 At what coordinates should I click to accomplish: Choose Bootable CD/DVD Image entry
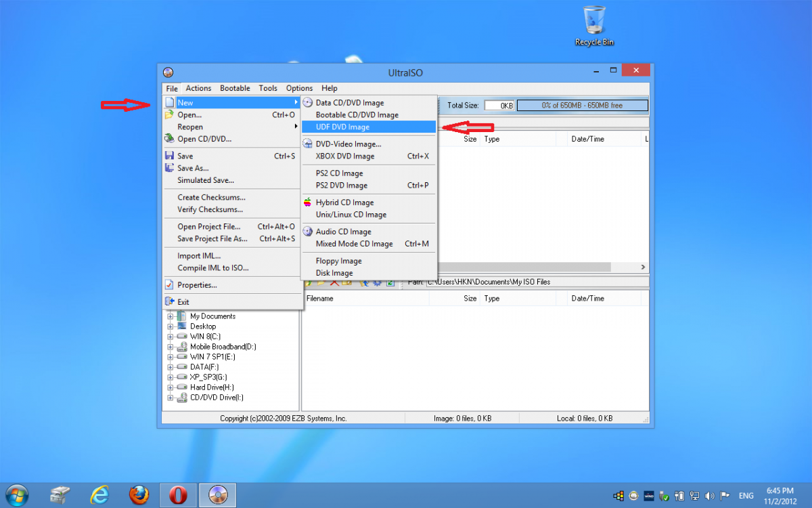369,115
